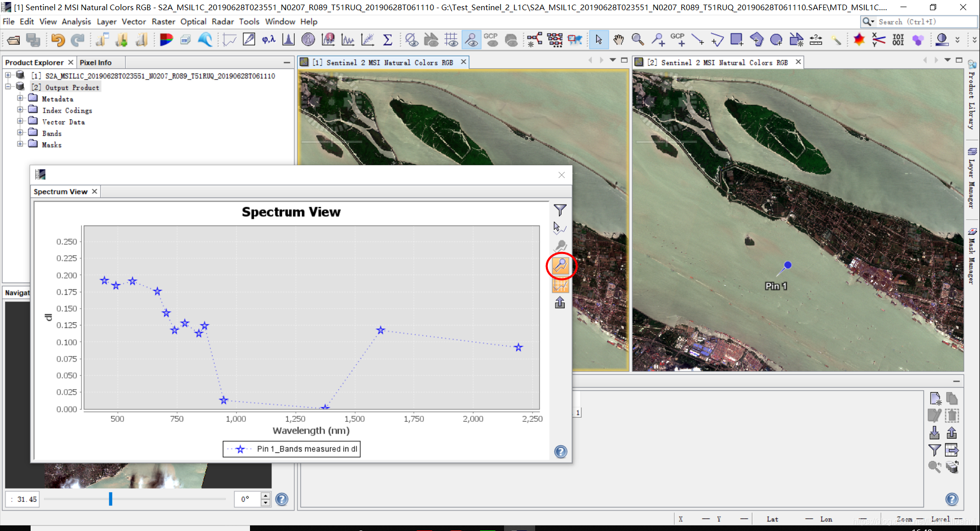Toggle Pin overlay

tap(471, 40)
